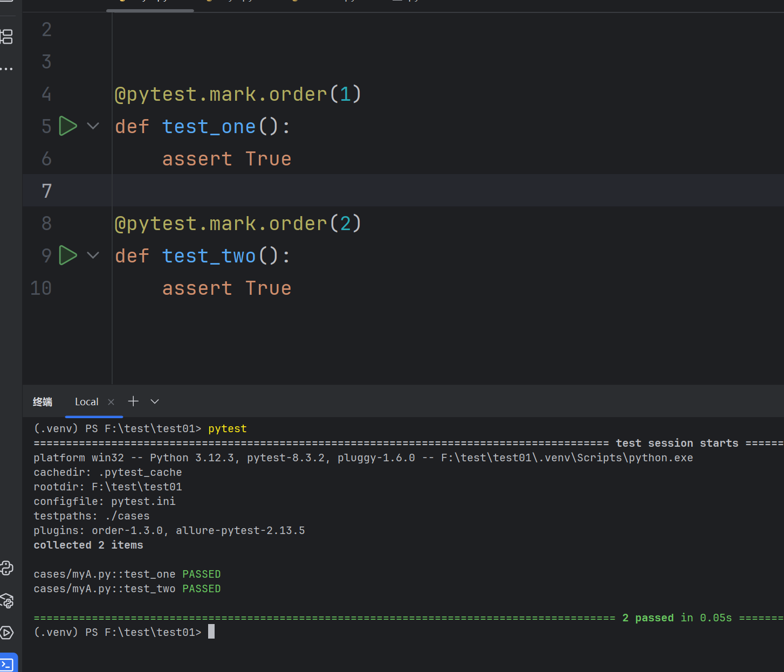
Task: Collapse the test_two function fold chevron
Action: coord(93,255)
